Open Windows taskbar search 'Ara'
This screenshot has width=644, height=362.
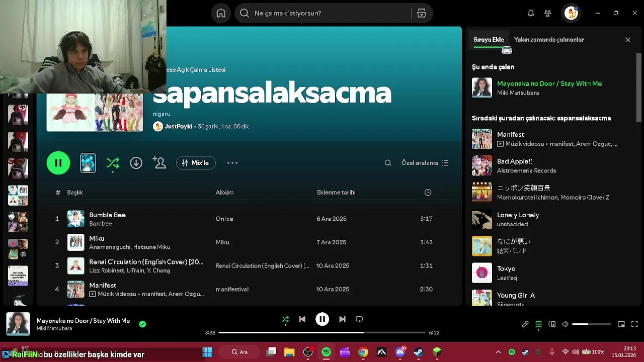coord(239,352)
